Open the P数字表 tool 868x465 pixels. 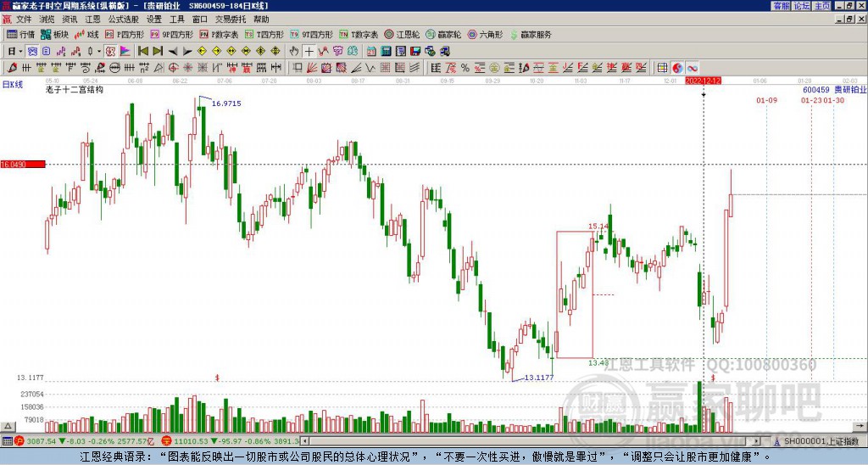click(219, 34)
